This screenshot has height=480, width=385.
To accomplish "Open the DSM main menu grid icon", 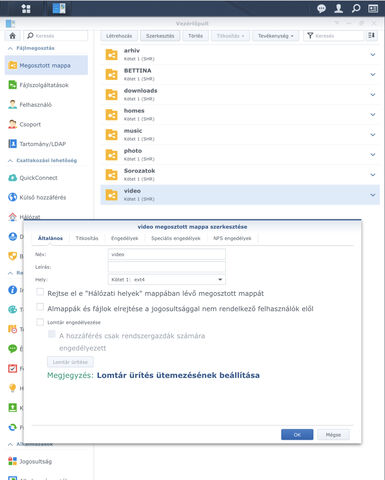I will [x=26, y=8].
